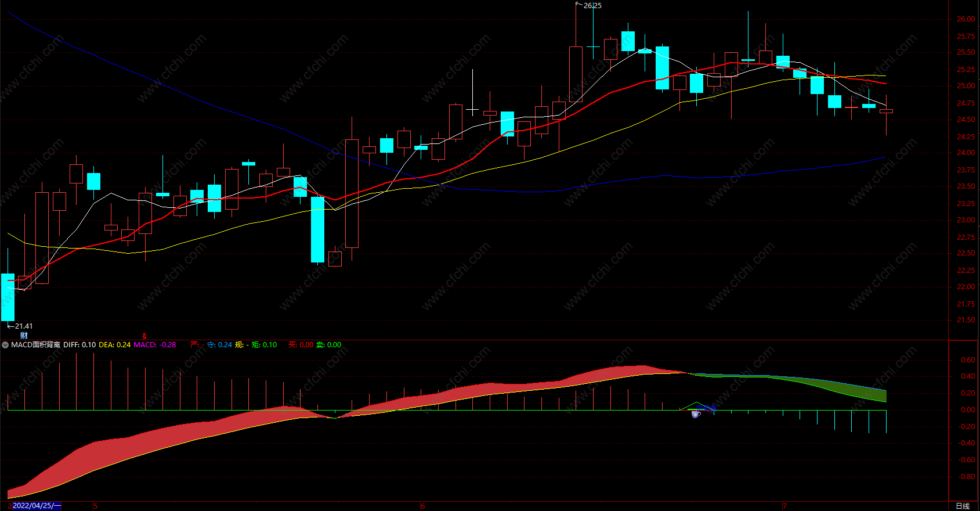
Task: Click the 矩: 0.10 reading
Action: pyautogui.click(x=264, y=345)
